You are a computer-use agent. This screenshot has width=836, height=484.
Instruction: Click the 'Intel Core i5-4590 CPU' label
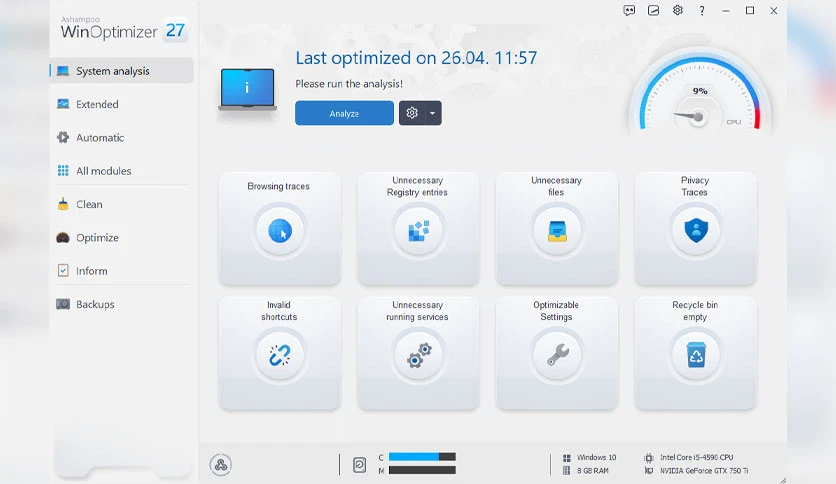[x=696, y=457]
